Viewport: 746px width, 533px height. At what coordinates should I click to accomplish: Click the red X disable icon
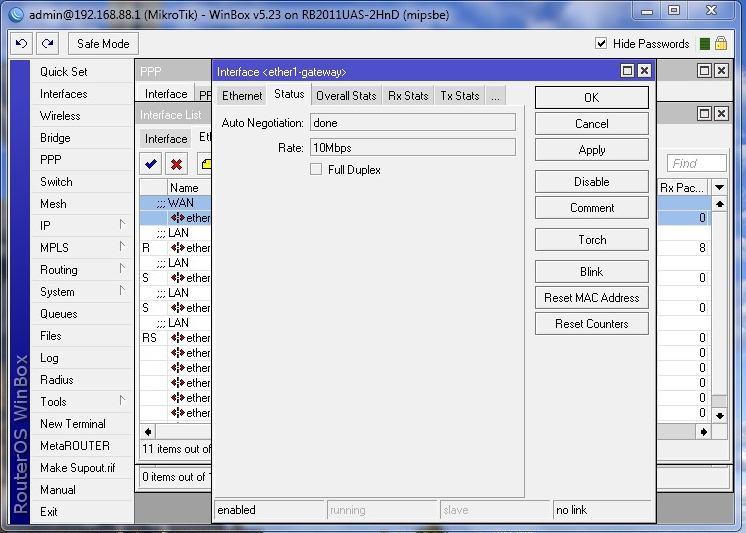[177, 164]
